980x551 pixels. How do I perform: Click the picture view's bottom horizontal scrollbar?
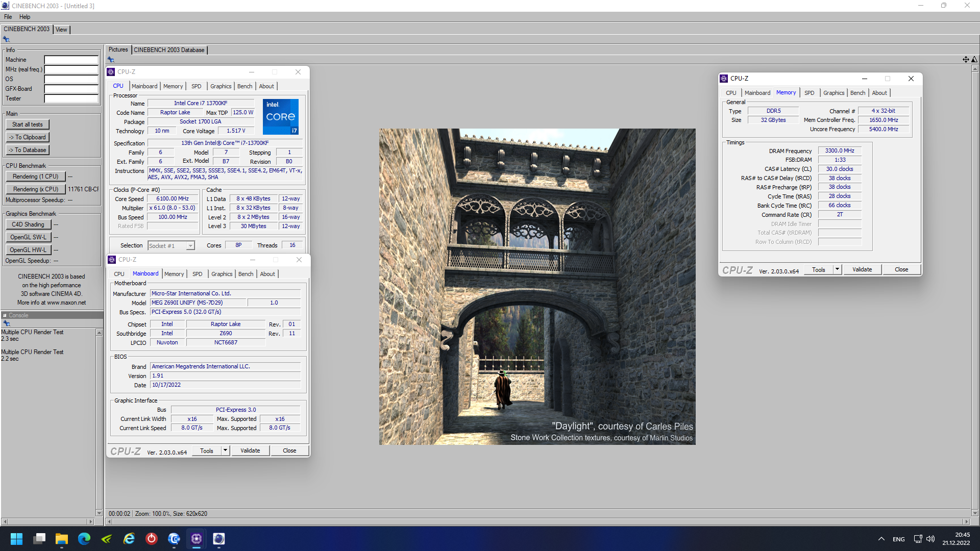(x=537, y=522)
